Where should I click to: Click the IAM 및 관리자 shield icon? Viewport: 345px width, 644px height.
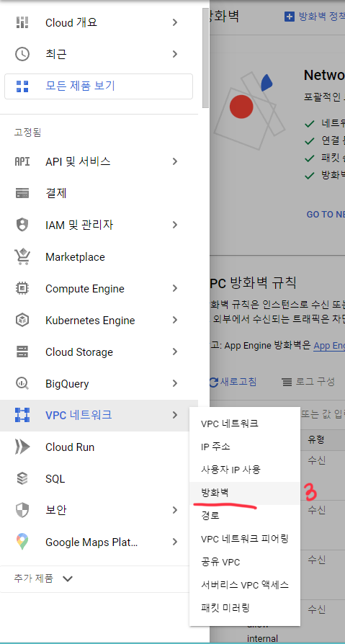click(x=22, y=225)
